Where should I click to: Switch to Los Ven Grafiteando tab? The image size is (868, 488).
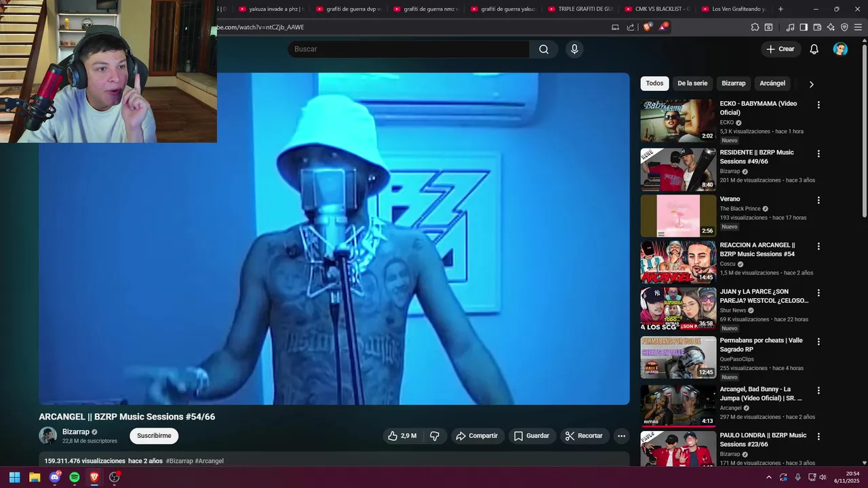point(733,9)
